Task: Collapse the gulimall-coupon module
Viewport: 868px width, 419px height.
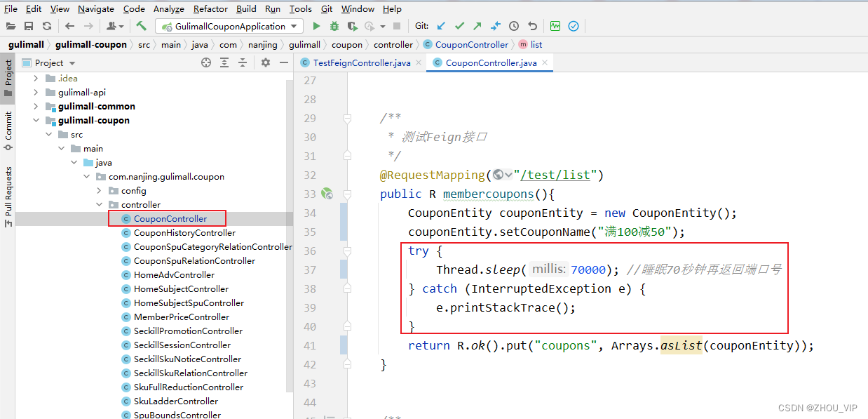Action: coord(36,120)
